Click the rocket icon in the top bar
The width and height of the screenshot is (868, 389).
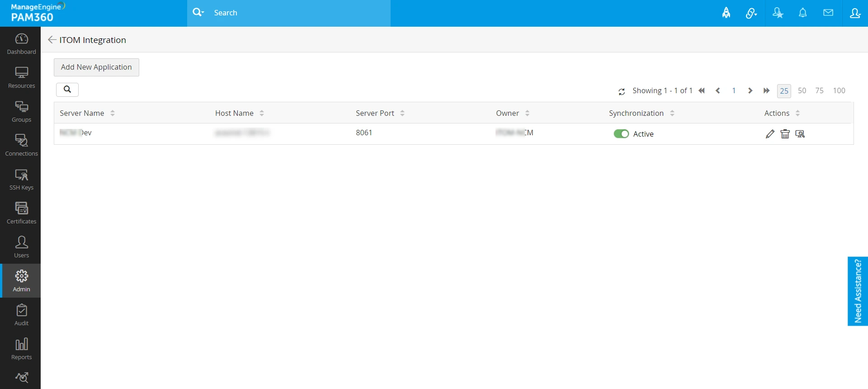[726, 13]
